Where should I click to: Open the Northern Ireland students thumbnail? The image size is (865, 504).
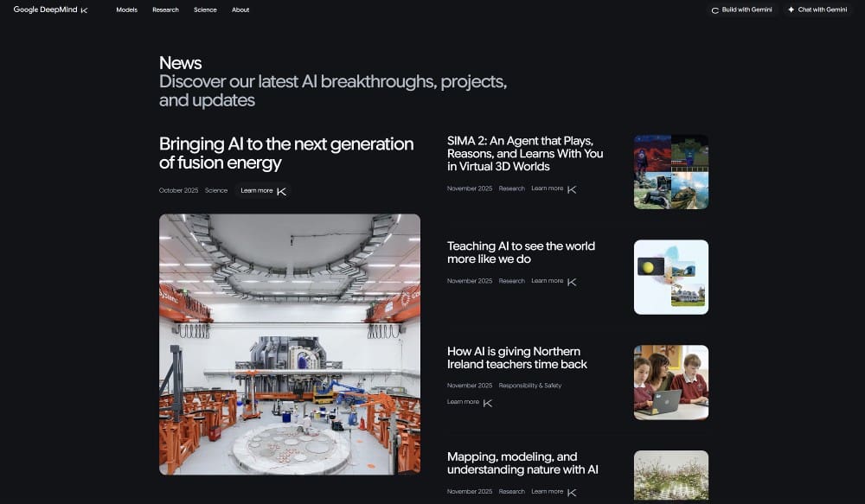tap(670, 382)
